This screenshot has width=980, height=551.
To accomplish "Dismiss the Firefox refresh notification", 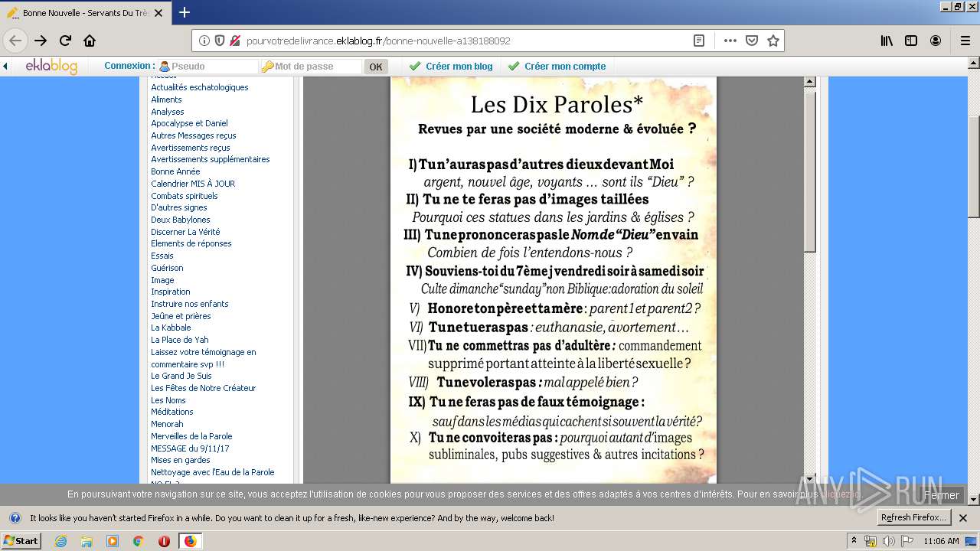I will 963,518.
